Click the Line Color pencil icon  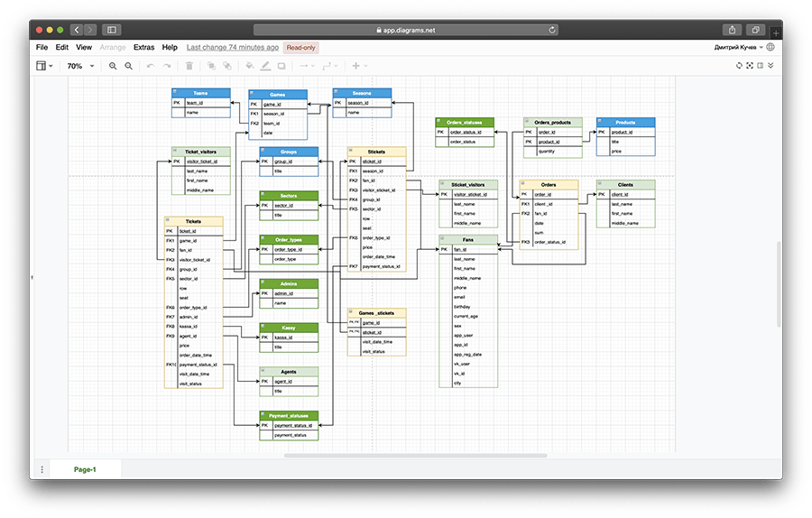tap(265, 66)
